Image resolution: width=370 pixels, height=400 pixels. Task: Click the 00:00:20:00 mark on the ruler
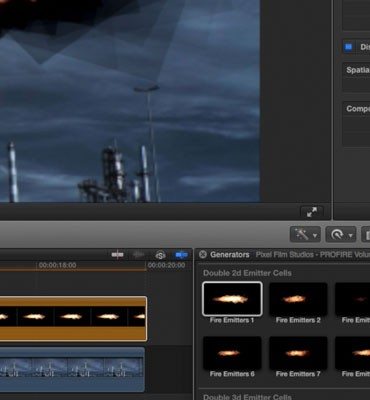166,265
